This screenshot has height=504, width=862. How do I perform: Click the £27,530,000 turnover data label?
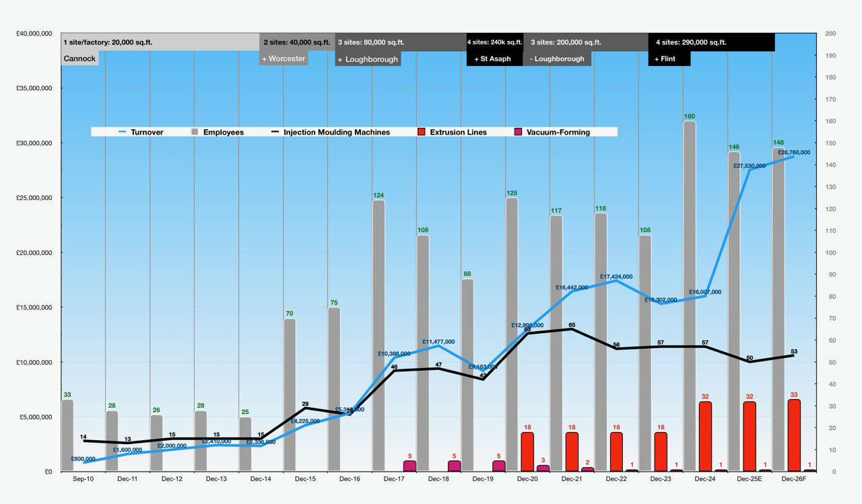pos(750,166)
